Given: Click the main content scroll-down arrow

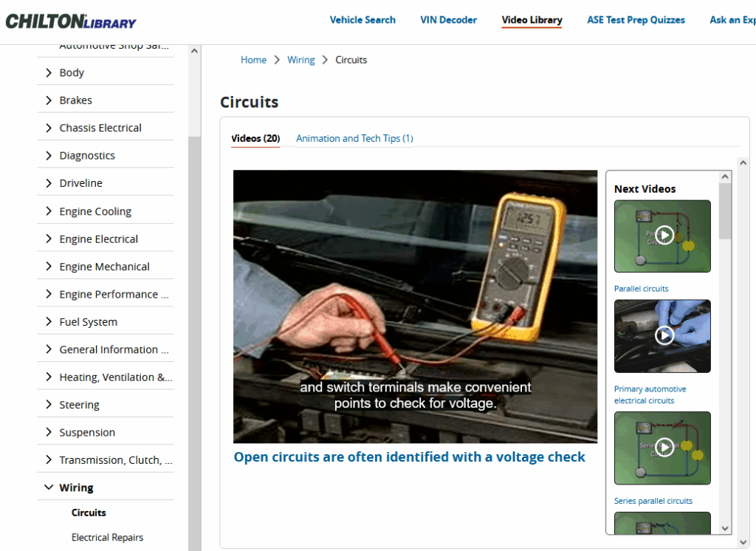Looking at the screenshot, I should pos(743,542).
